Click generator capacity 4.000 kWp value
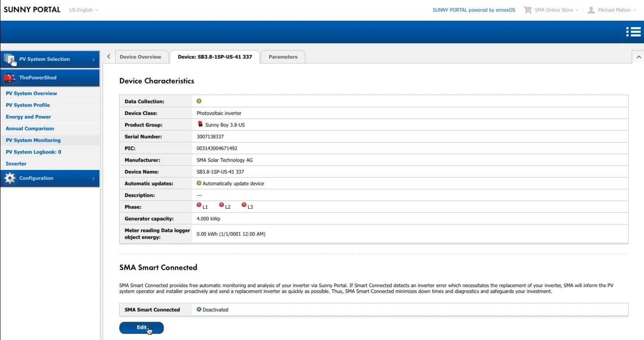This screenshot has width=644, height=340. coord(208,219)
